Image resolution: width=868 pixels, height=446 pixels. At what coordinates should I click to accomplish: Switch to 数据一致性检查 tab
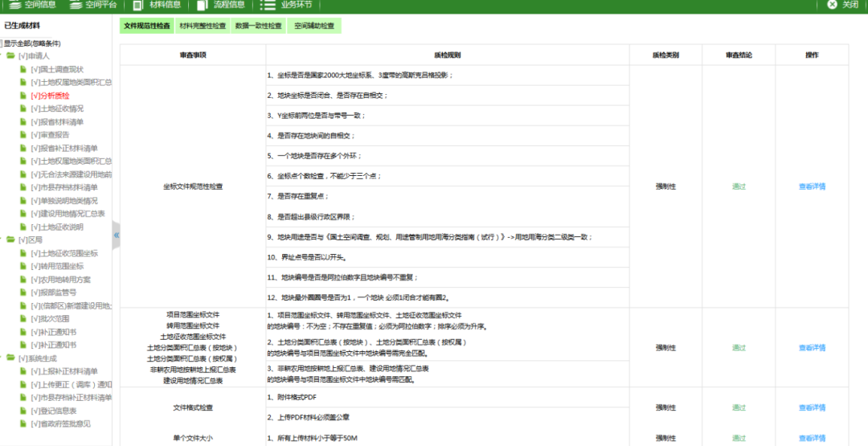pos(258,26)
